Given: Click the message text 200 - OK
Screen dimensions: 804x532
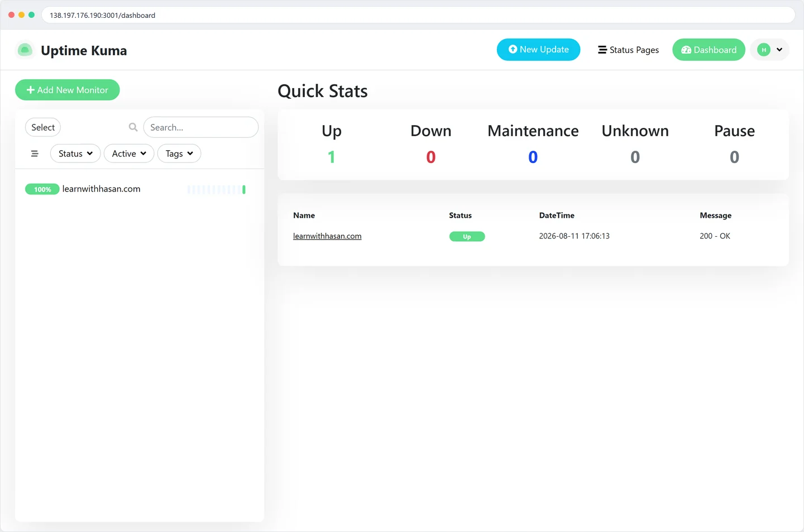Looking at the screenshot, I should click(x=715, y=236).
